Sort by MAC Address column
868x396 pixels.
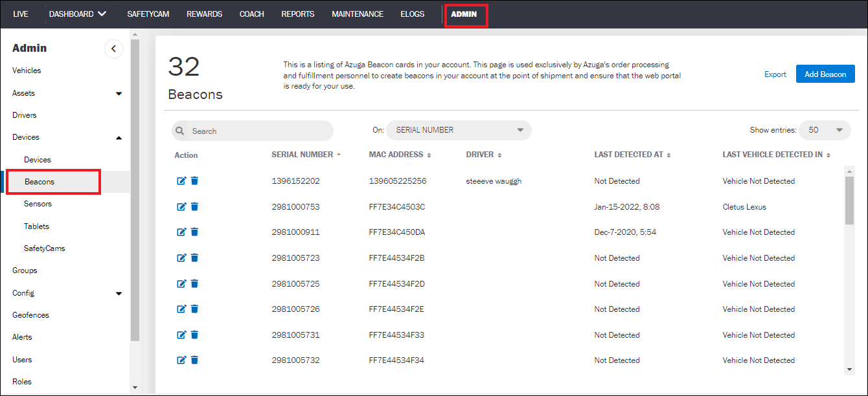coord(400,155)
